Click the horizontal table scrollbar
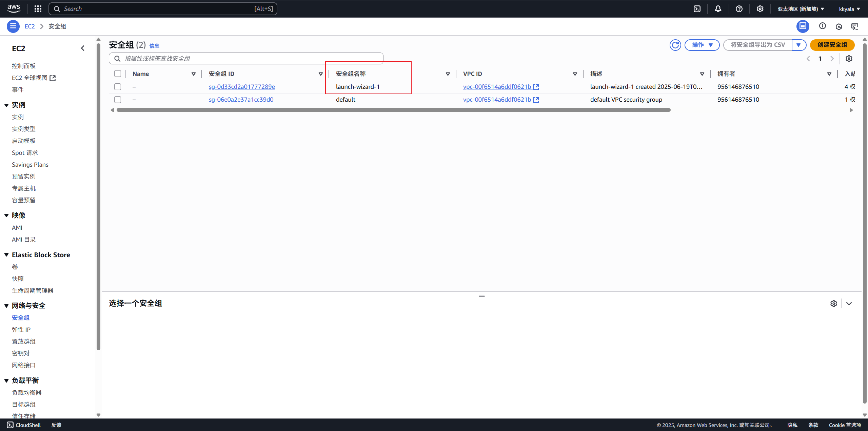Screen dimensions: 868x431 pyautogui.click(x=393, y=110)
